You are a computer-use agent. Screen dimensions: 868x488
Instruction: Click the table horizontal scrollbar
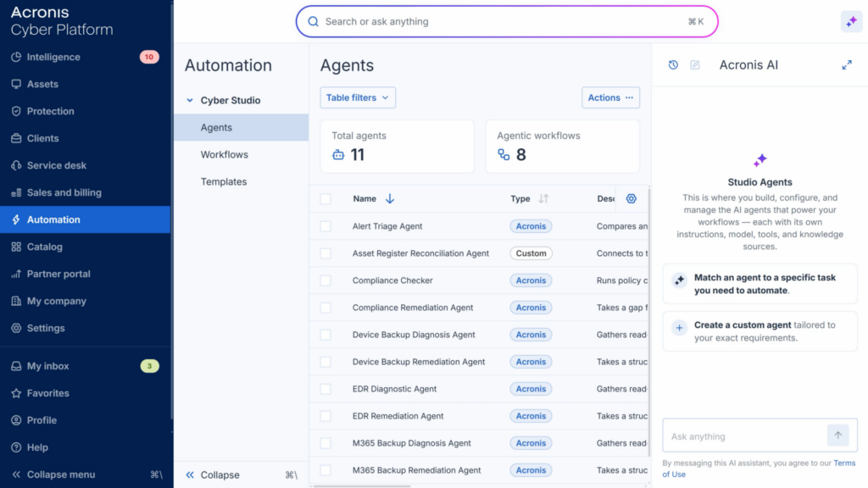361,485
